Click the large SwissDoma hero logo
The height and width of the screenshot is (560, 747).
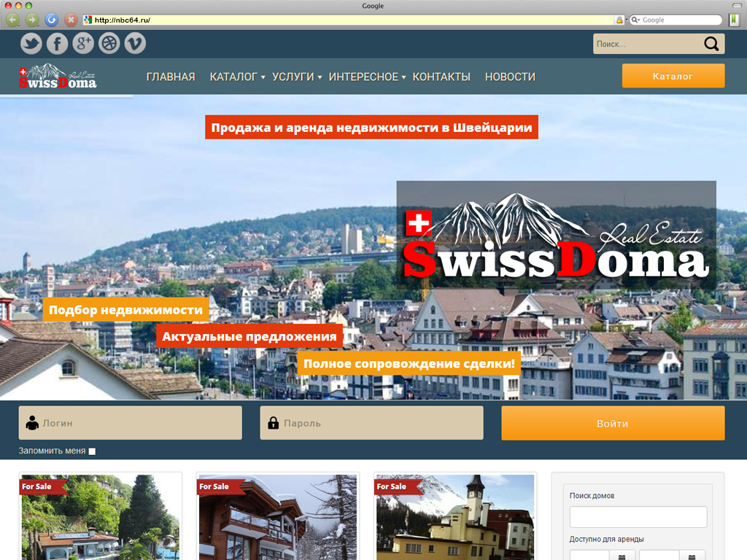(556, 236)
